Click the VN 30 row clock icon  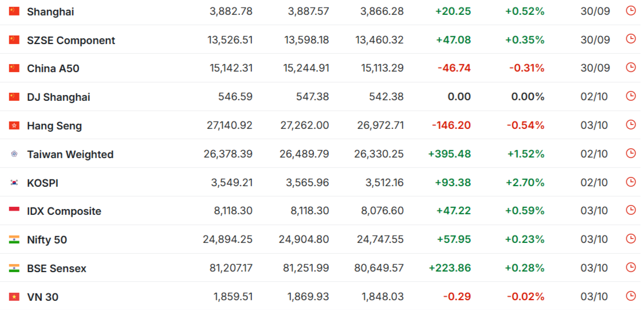point(631,296)
